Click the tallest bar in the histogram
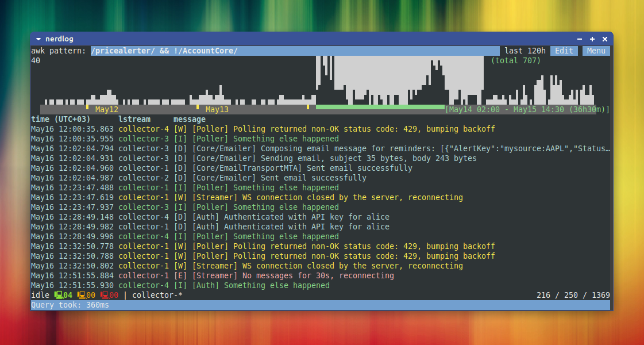This screenshot has height=345, width=644. pyautogui.click(x=322, y=80)
